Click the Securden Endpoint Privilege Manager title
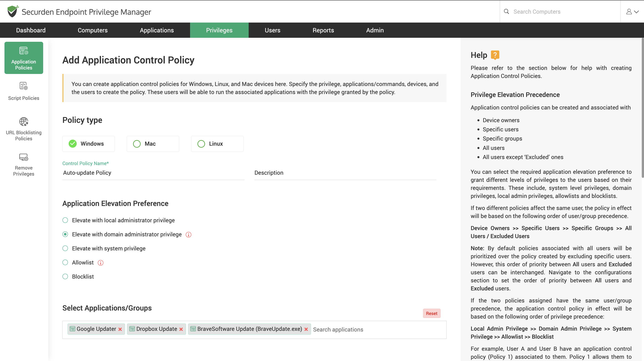 [x=86, y=12]
